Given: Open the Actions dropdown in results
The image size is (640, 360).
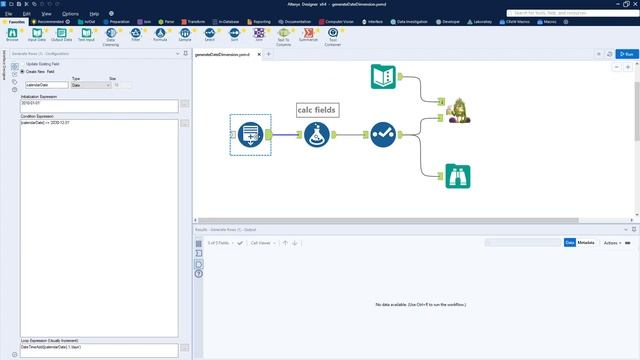Looking at the screenshot, I should point(612,243).
